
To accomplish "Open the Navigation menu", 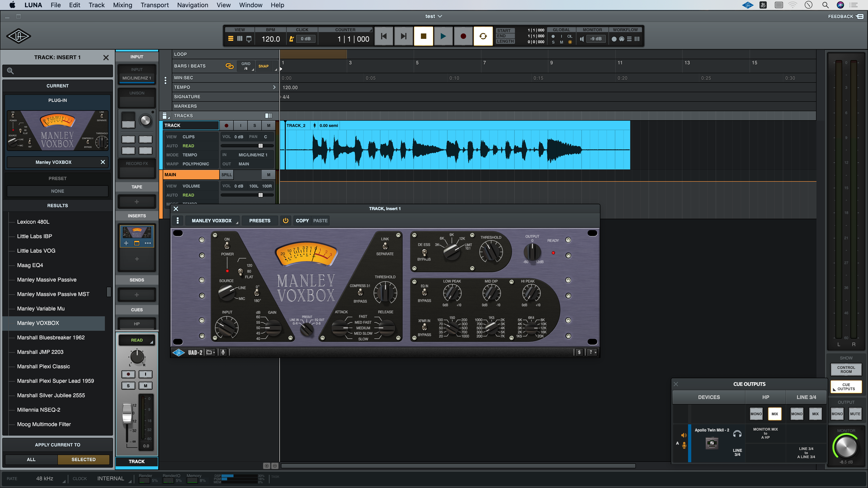I will [x=192, y=5].
